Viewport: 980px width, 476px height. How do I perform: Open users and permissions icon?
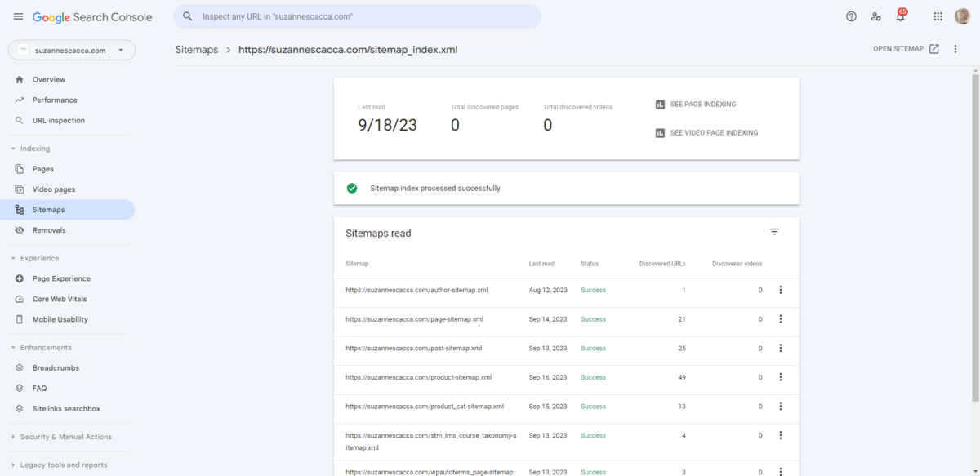(x=875, y=16)
